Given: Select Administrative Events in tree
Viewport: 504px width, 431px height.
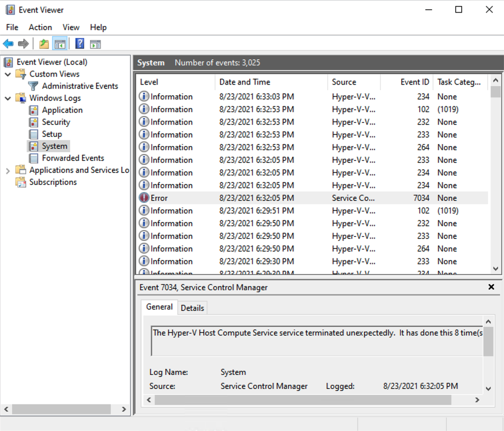Looking at the screenshot, I should (80, 86).
